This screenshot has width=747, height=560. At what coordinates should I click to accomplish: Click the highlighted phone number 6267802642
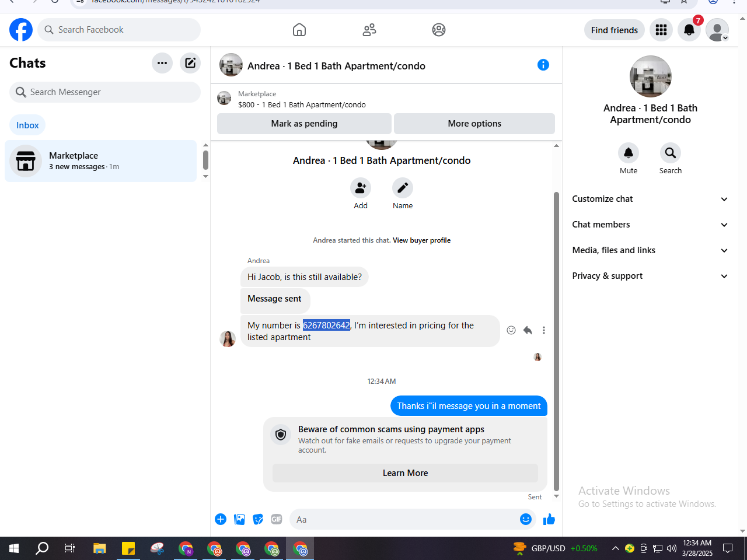[326, 325]
